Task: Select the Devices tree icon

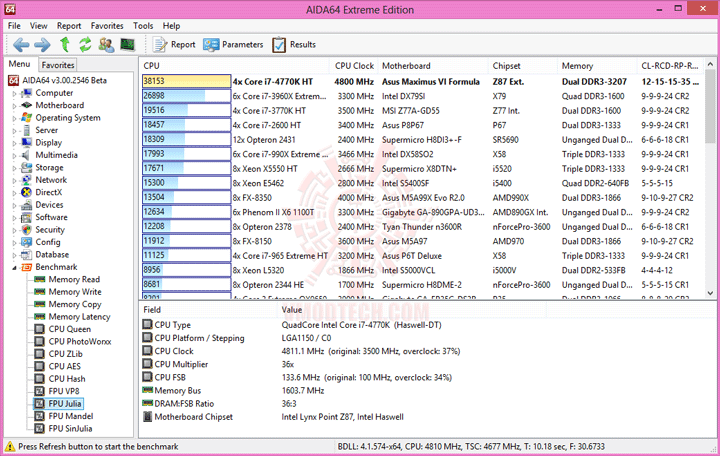Action: tap(27, 205)
